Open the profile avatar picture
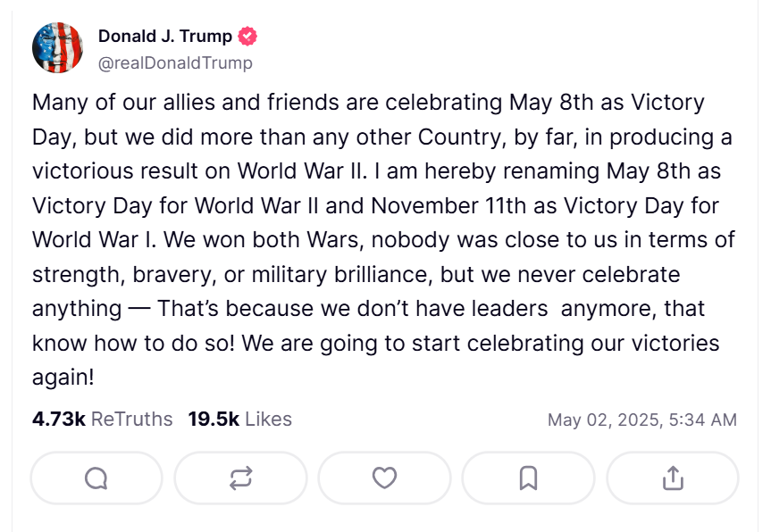This screenshot has height=532, width=771. tap(57, 48)
